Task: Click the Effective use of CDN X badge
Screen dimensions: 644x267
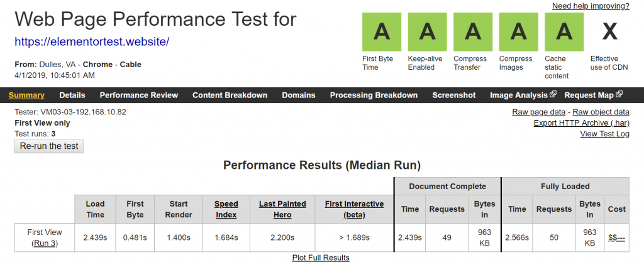Action: pos(609,31)
